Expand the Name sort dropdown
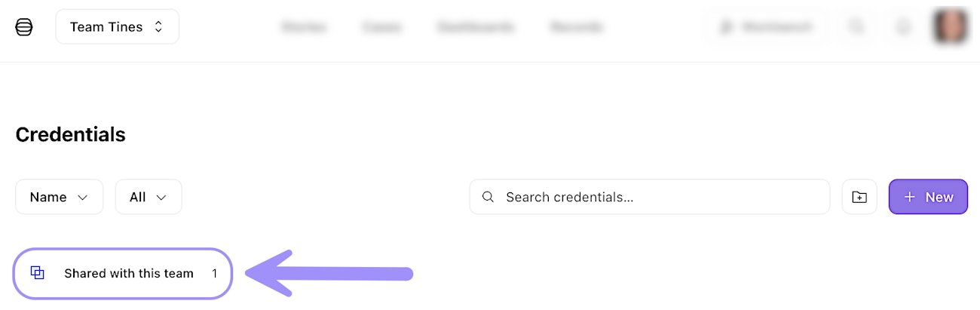 pyautogui.click(x=59, y=197)
